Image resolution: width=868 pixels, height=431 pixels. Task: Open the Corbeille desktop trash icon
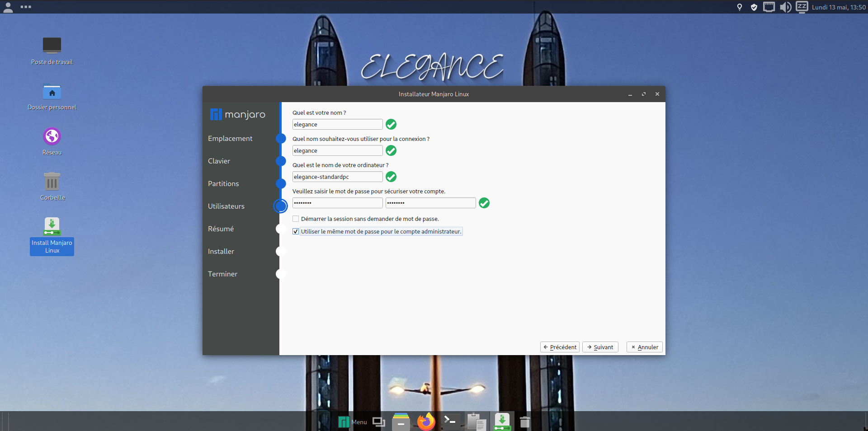(52, 186)
